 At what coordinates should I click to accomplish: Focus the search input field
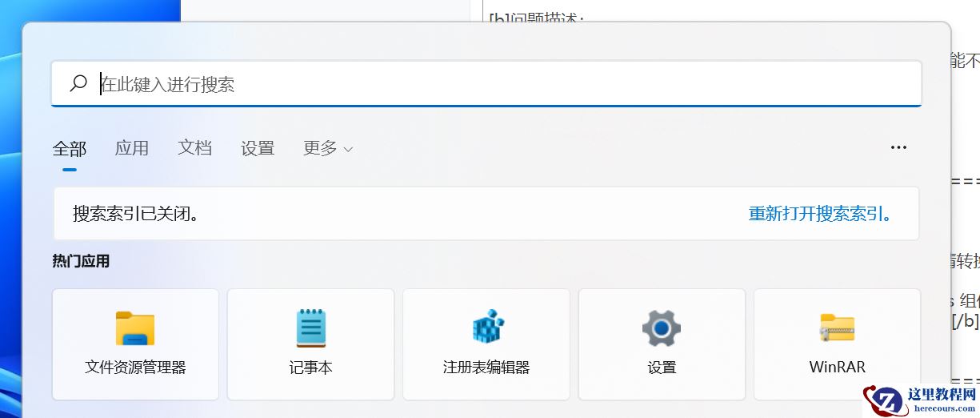[x=486, y=83]
